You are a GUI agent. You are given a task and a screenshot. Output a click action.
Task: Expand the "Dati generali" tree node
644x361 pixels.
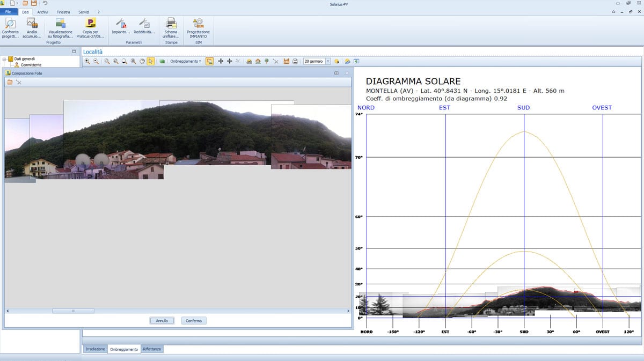pos(4,58)
